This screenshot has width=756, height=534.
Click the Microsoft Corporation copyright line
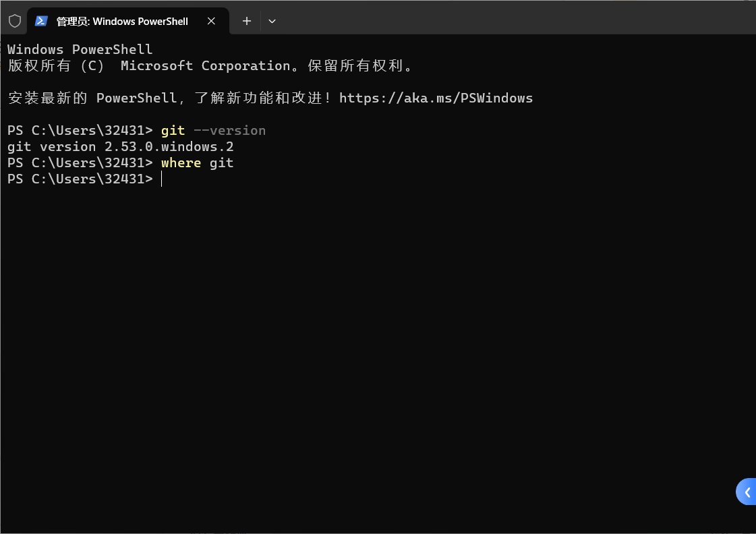pos(209,65)
